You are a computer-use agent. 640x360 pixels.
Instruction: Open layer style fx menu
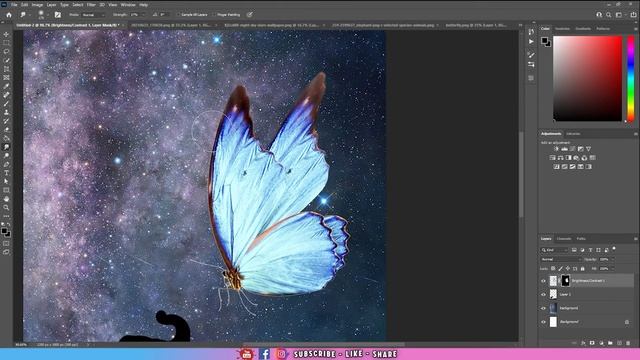583,343
